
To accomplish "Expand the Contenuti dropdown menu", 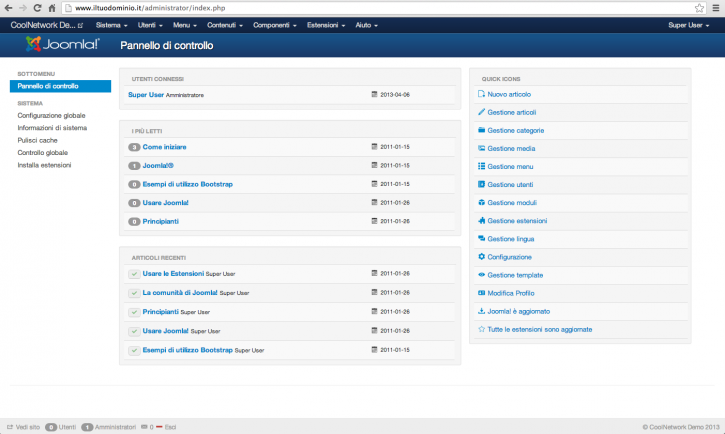I will click(x=225, y=25).
